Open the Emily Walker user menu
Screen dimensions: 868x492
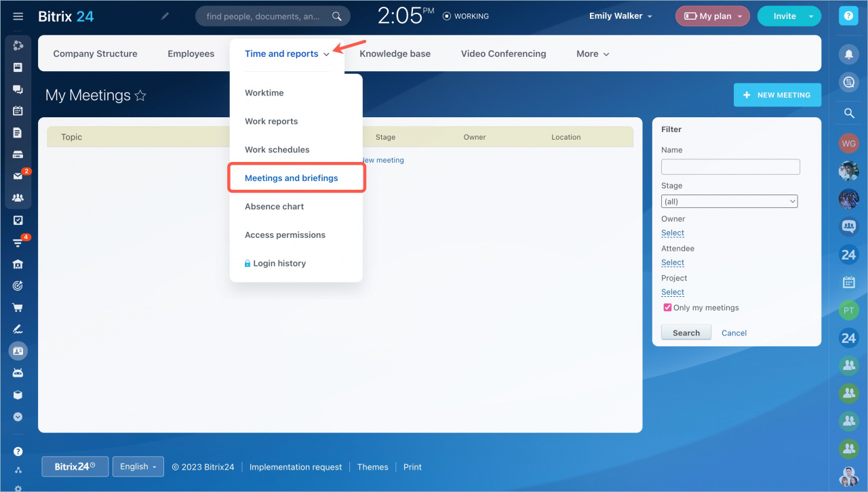(x=620, y=16)
